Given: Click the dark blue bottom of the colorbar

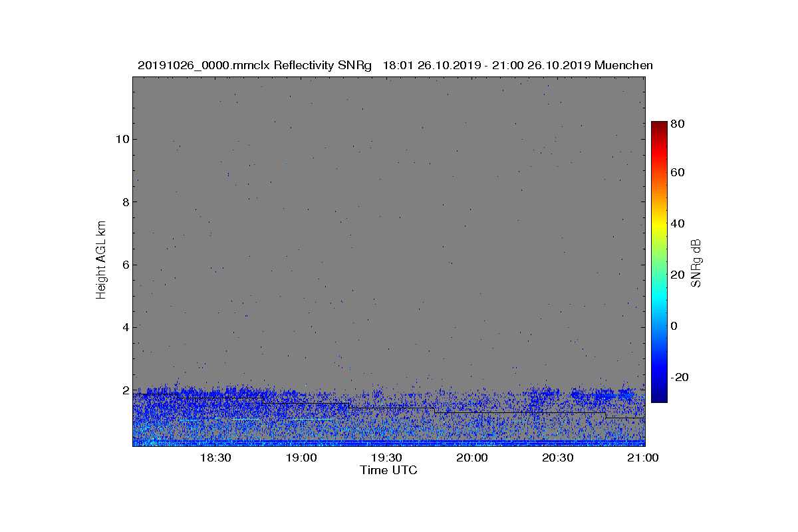Looking at the screenshot, I should [659, 397].
